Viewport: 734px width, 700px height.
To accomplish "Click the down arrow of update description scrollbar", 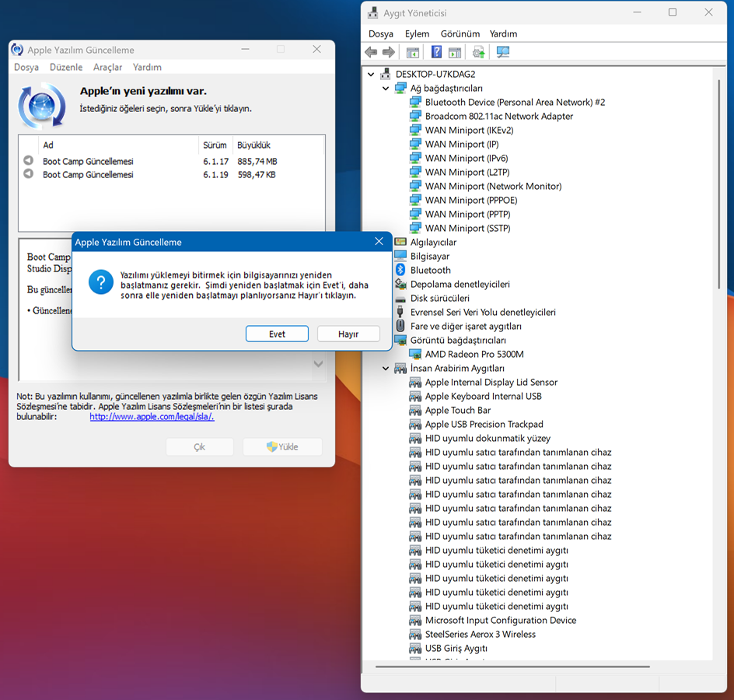I will tap(318, 364).
